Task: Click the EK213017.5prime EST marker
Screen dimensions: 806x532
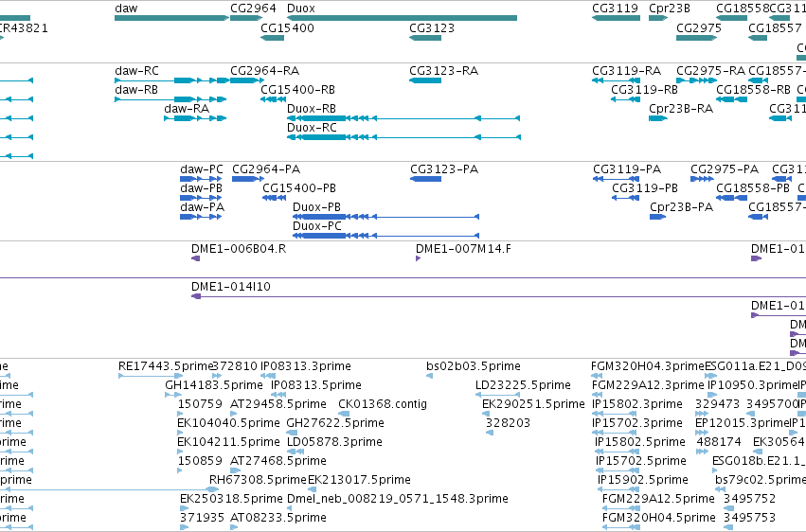Action: point(312,490)
